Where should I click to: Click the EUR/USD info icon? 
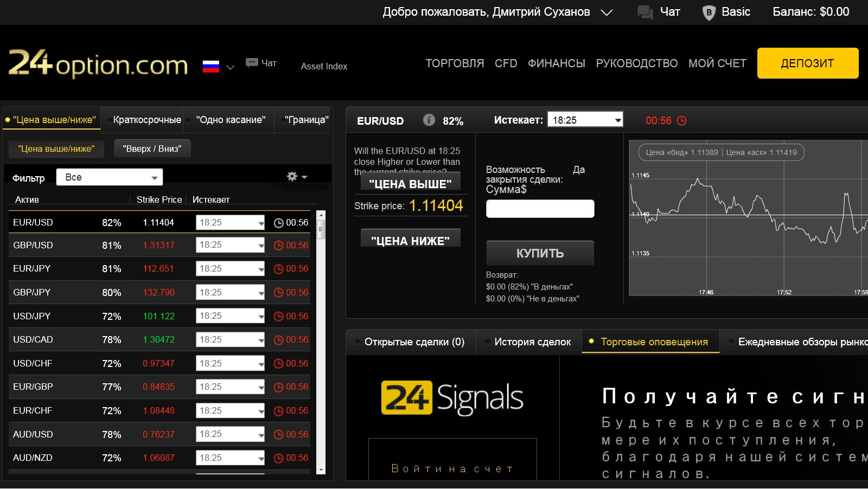click(429, 120)
